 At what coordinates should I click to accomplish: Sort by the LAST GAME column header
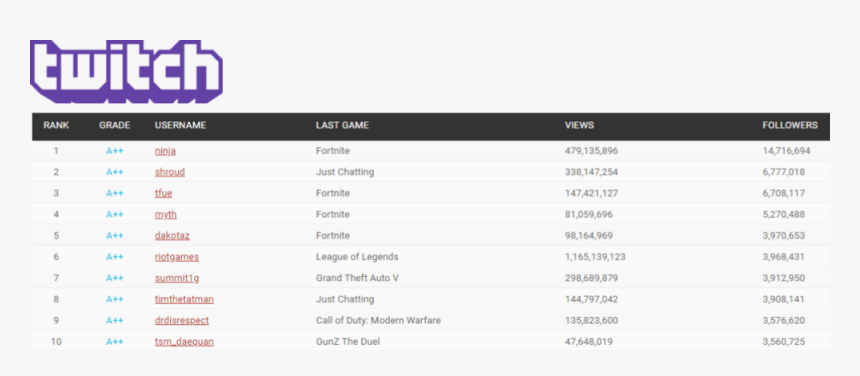342,126
